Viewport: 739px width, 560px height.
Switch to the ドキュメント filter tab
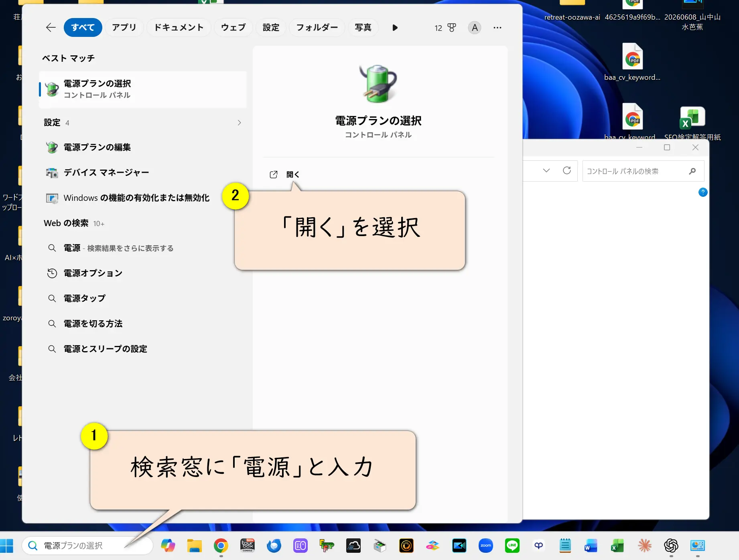pos(179,28)
